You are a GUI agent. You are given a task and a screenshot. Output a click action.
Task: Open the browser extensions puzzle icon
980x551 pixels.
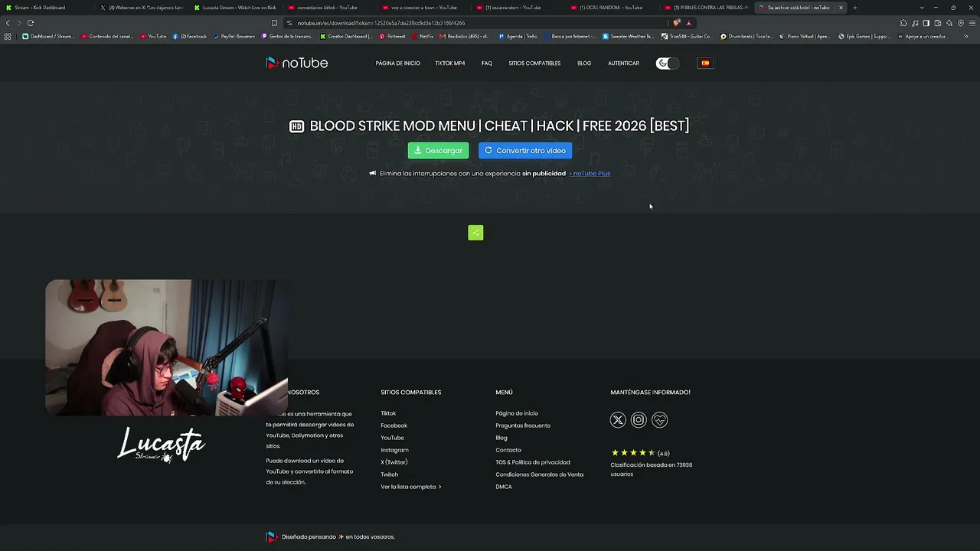[x=903, y=23]
